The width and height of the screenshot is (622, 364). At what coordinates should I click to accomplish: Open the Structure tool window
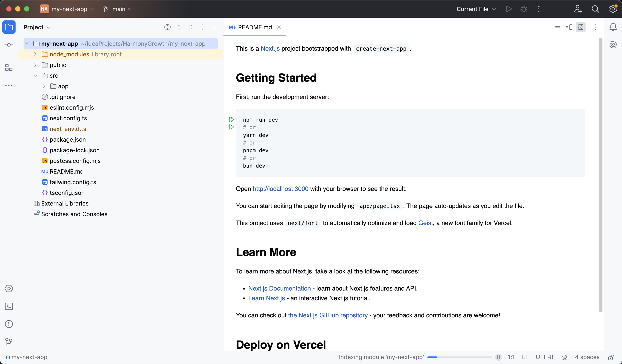coord(9,67)
